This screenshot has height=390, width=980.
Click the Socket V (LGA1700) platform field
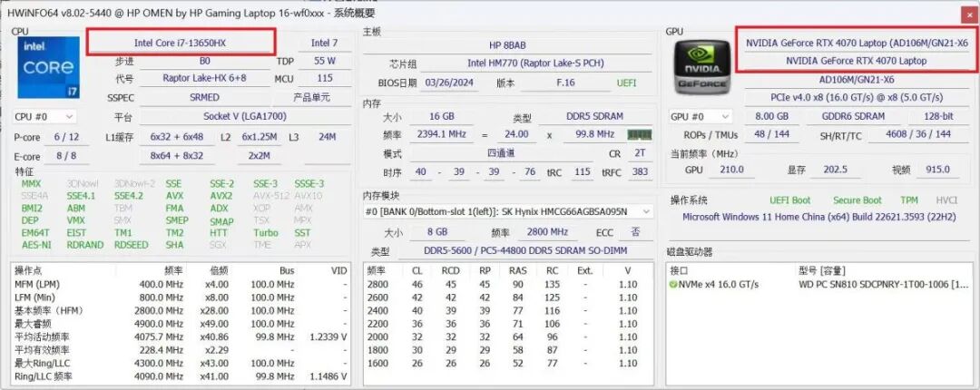[244, 117]
